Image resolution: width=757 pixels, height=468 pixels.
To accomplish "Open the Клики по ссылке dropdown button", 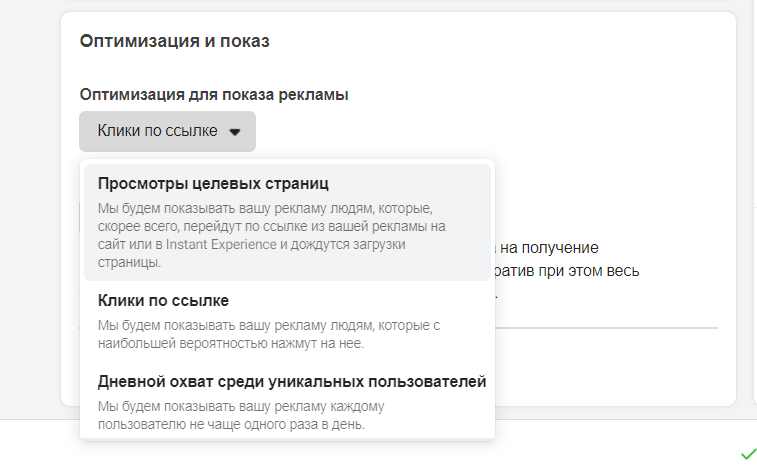I will coord(167,131).
